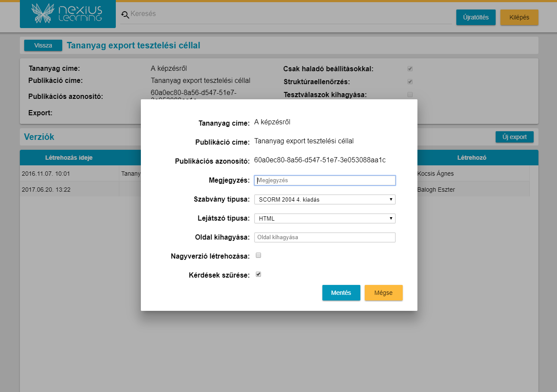Focus the Oldal kihagyása input field
The image size is (557, 392).
click(x=325, y=237)
